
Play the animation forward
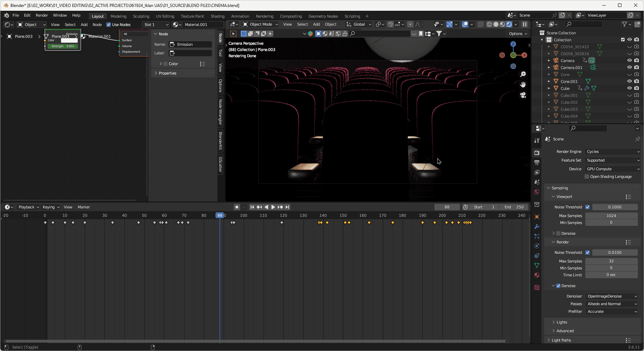[x=273, y=207]
